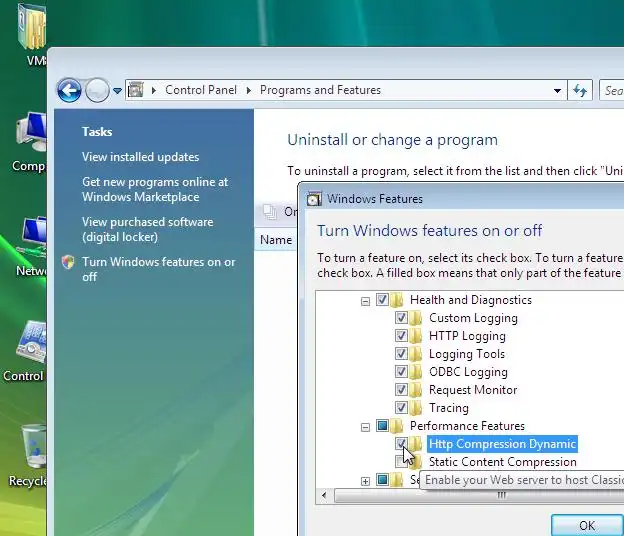This screenshot has width=624, height=536.
Task: Uncheck the Logging Tools checkbox
Action: point(401,353)
